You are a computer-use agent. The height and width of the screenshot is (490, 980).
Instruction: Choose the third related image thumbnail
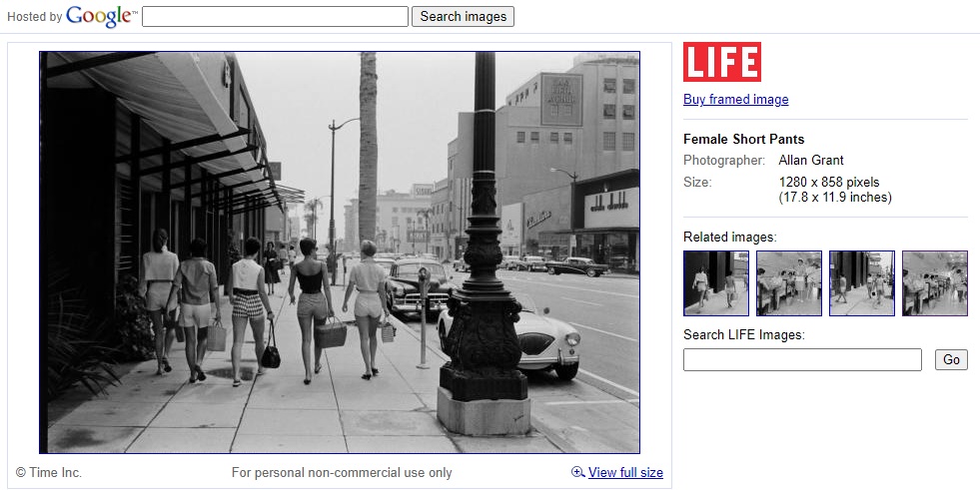861,283
